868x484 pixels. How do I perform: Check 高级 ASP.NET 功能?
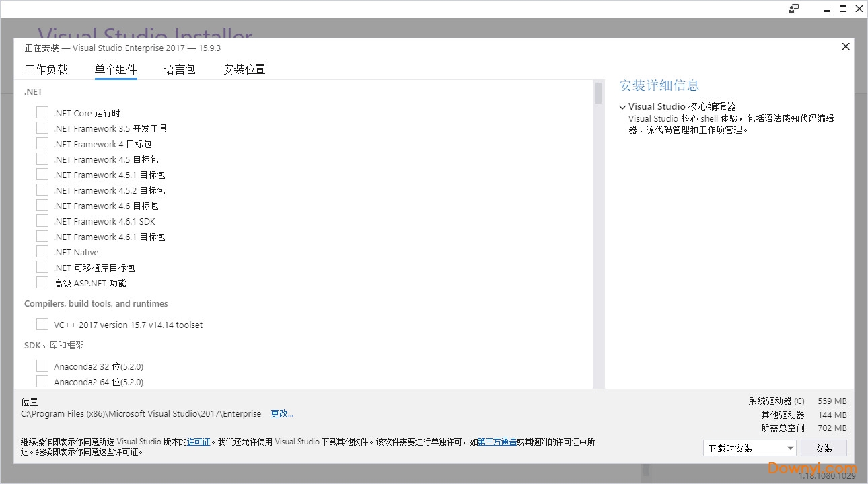point(42,282)
